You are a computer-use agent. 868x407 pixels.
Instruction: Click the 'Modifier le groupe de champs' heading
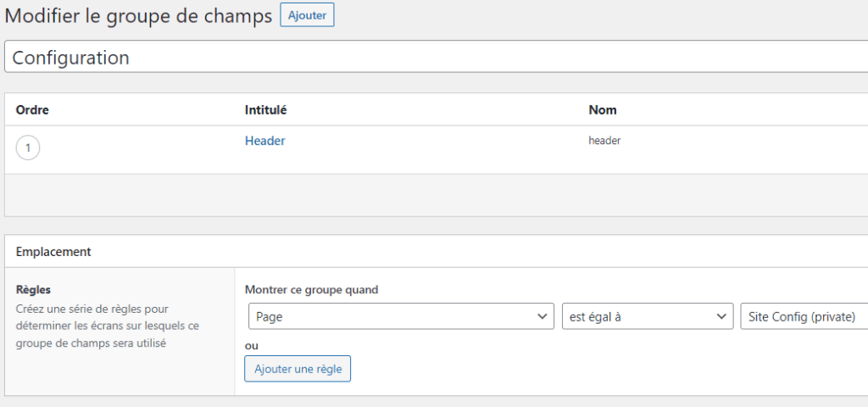[139, 15]
